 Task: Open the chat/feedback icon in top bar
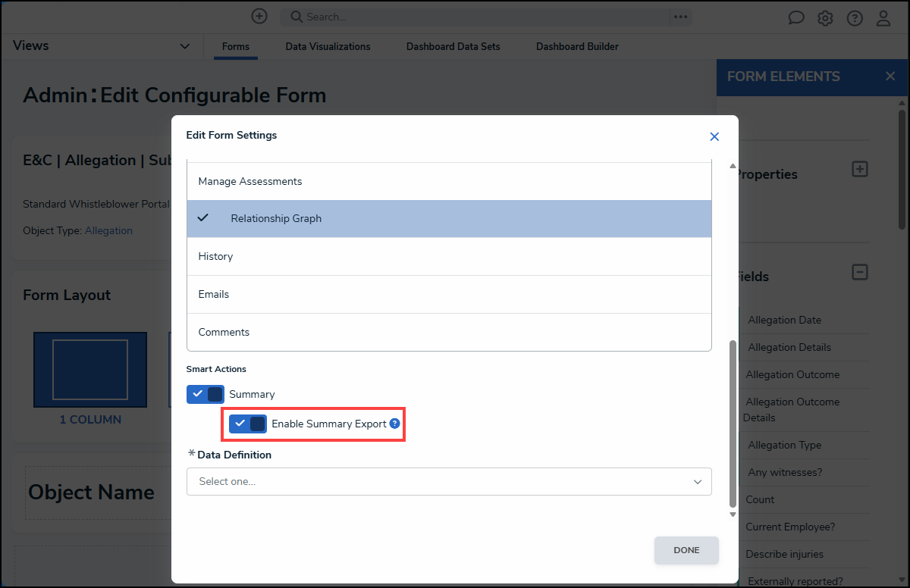coord(796,17)
